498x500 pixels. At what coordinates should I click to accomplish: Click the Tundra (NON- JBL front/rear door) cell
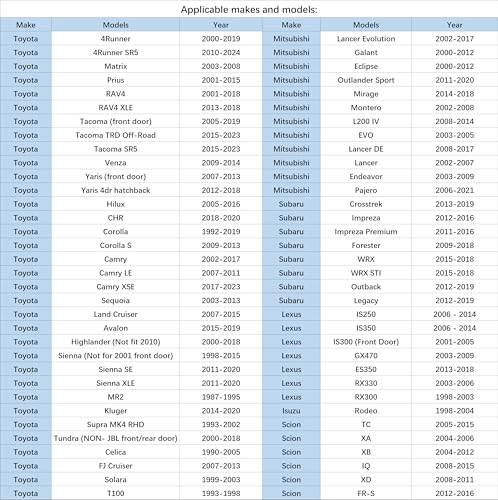pyautogui.click(x=115, y=438)
